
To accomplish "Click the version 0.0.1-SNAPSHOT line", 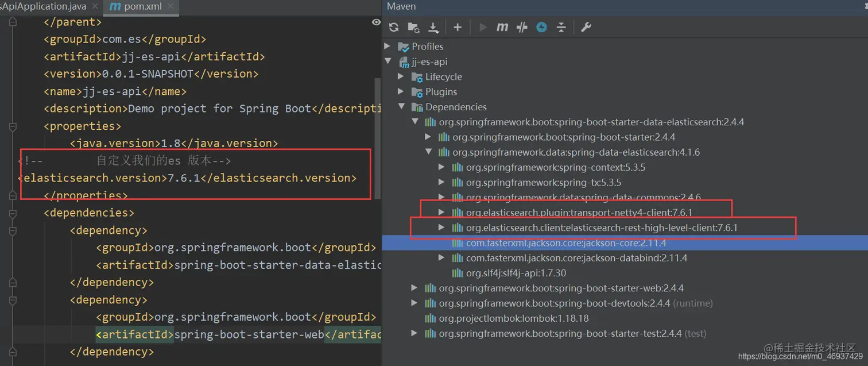I will tap(151, 74).
